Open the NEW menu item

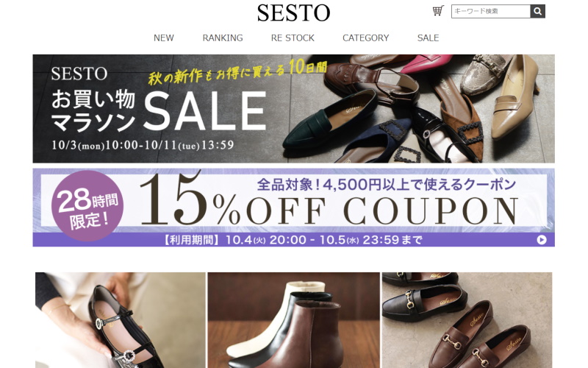[x=164, y=38]
